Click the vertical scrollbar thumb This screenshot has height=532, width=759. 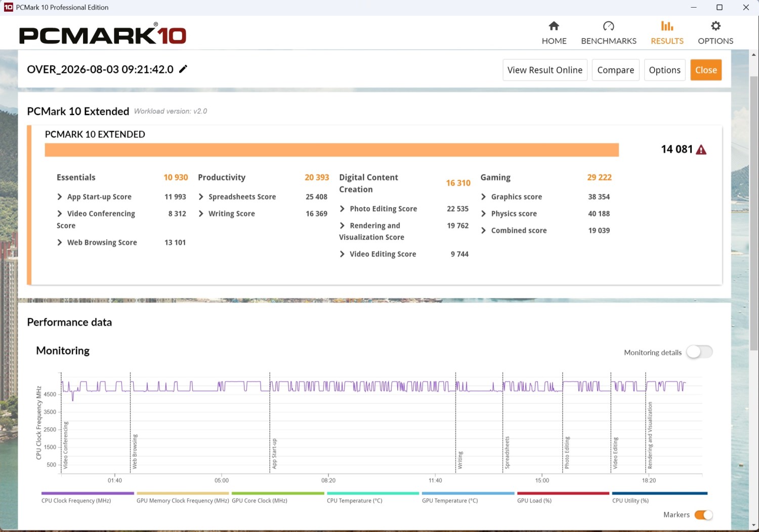[754, 213]
